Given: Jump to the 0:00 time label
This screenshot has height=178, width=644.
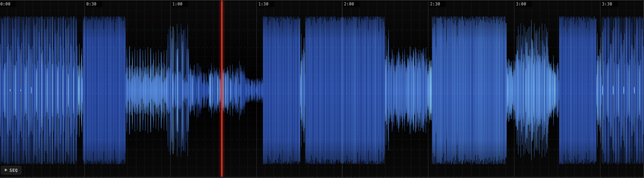Looking at the screenshot, I should point(5,4).
